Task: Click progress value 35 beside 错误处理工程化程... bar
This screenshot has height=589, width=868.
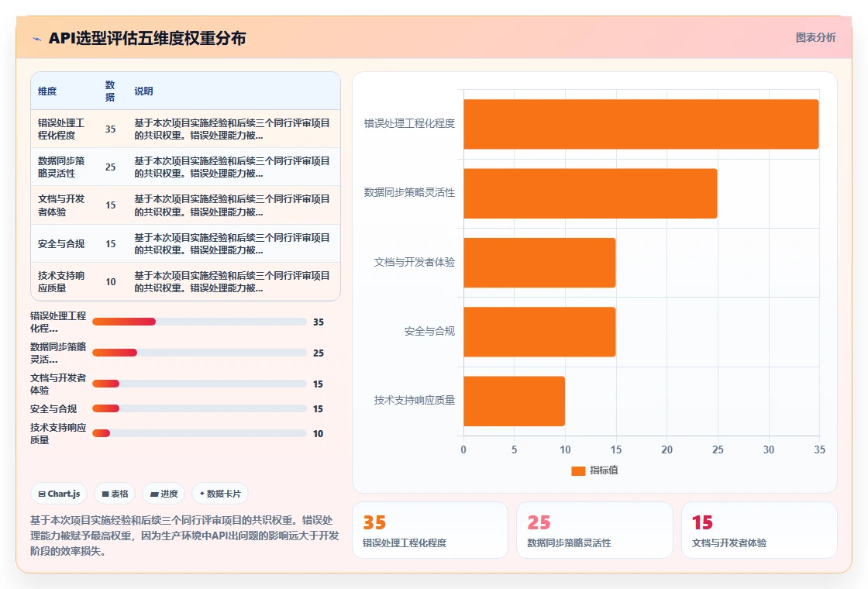Action: click(x=319, y=322)
